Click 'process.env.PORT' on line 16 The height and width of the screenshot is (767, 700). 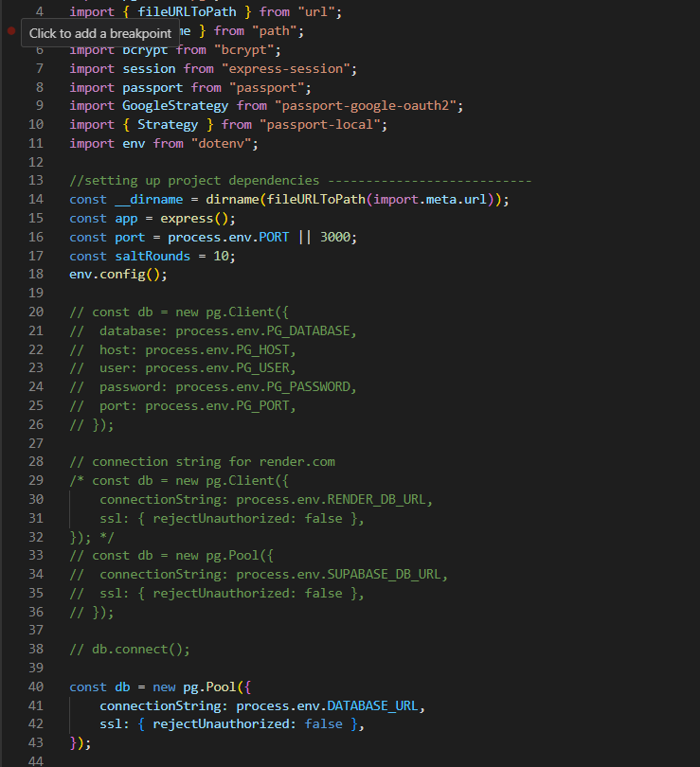228,238
